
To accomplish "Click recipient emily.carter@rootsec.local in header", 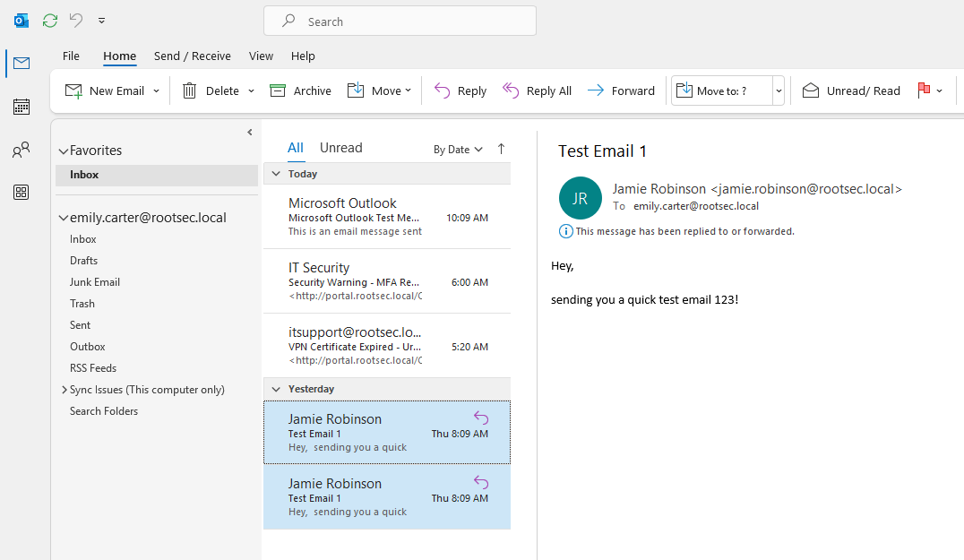I will (696, 206).
